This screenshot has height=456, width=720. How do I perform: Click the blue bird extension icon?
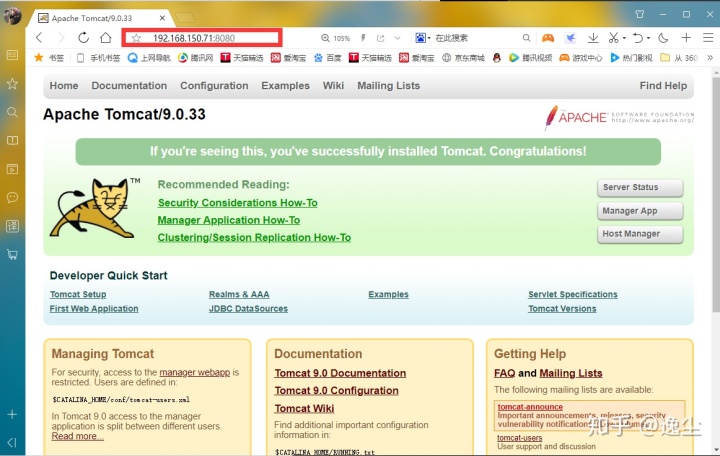(x=570, y=38)
